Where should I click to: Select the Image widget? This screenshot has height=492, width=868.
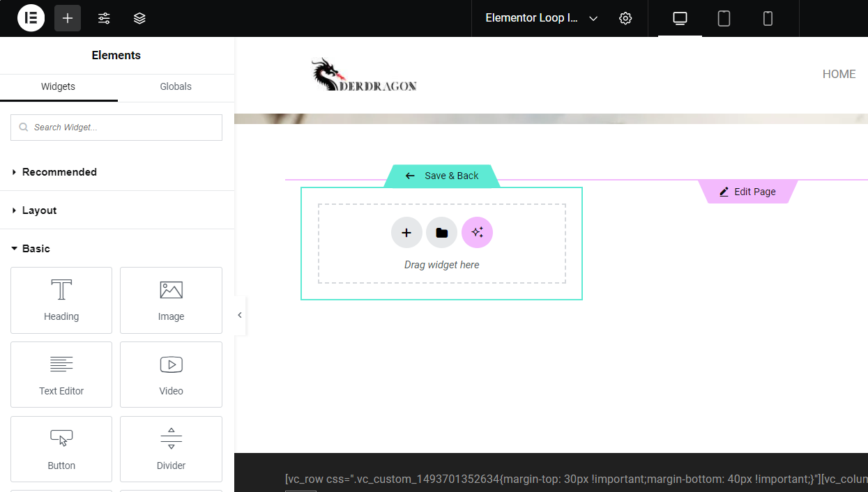click(171, 300)
